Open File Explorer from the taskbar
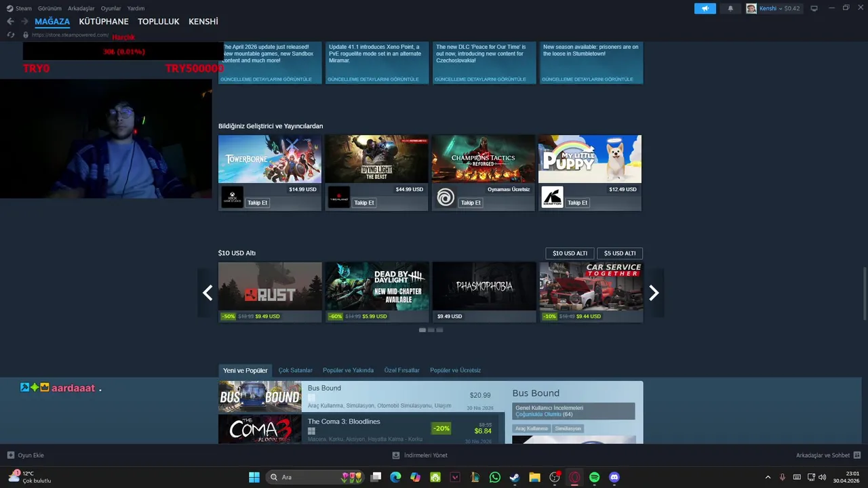 point(534,477)
